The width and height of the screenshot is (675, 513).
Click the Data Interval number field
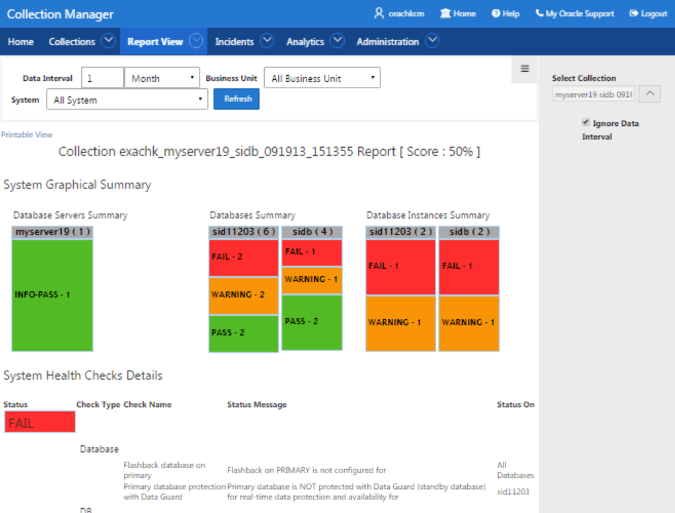(102, 78)
